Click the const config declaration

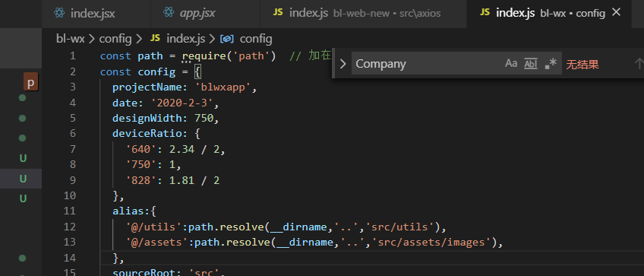point(137,72)
